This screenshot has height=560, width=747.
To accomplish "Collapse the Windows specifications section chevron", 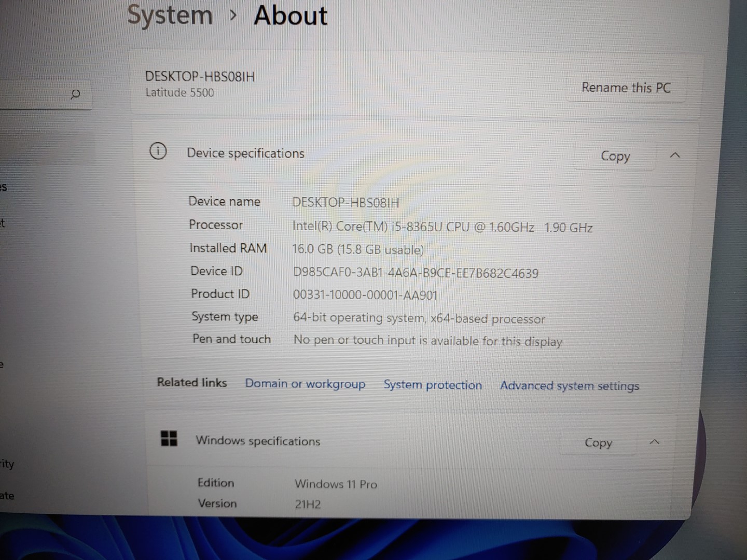I will [655, 442].
